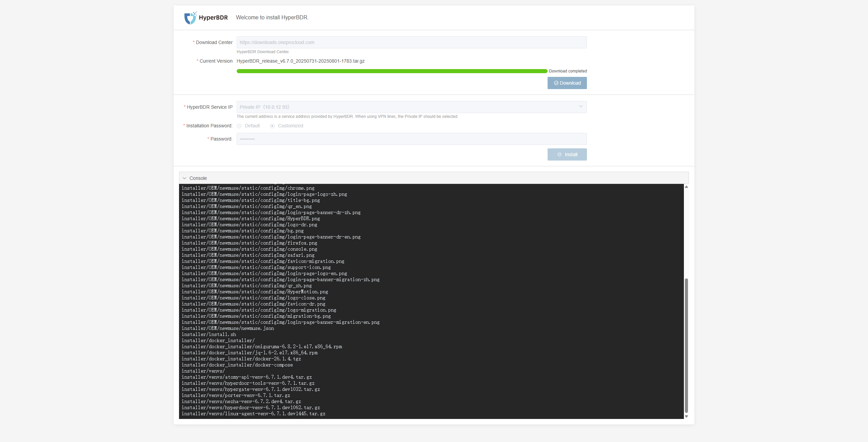Click the Download Center URL field

pyautogui.click(x=411, y=42)
